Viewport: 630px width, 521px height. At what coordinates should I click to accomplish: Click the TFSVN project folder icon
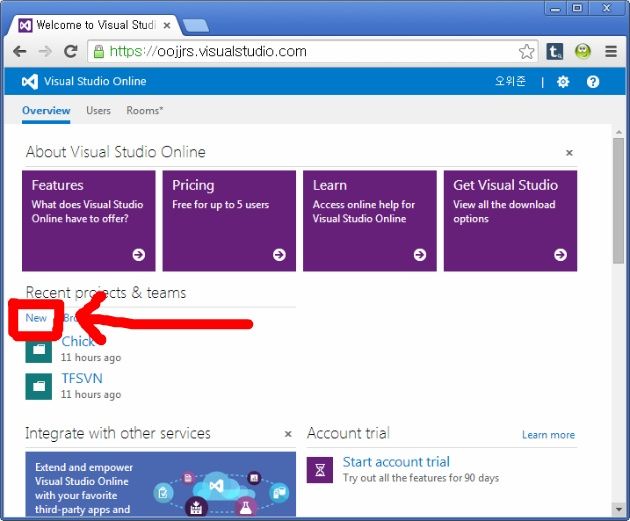tap(39, 386)
